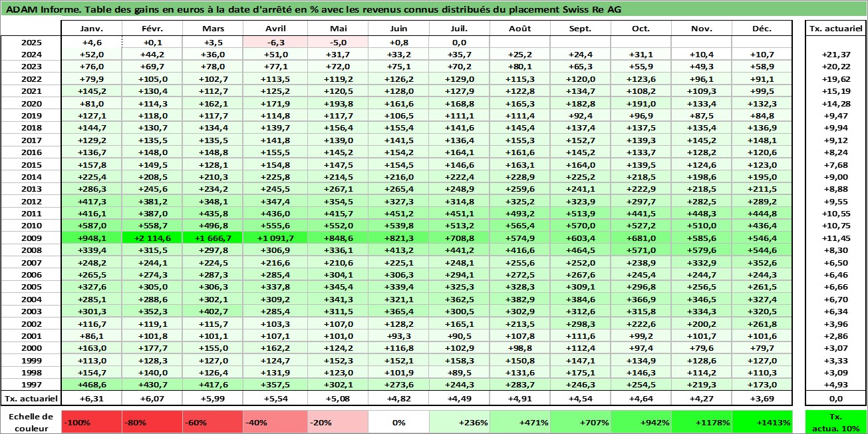
Task: Select the 2020 row label
Action: 31,103
